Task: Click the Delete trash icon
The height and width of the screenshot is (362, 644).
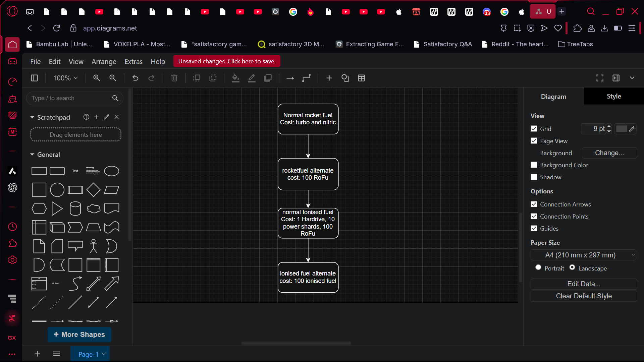Action: click(x=174, y=78)
